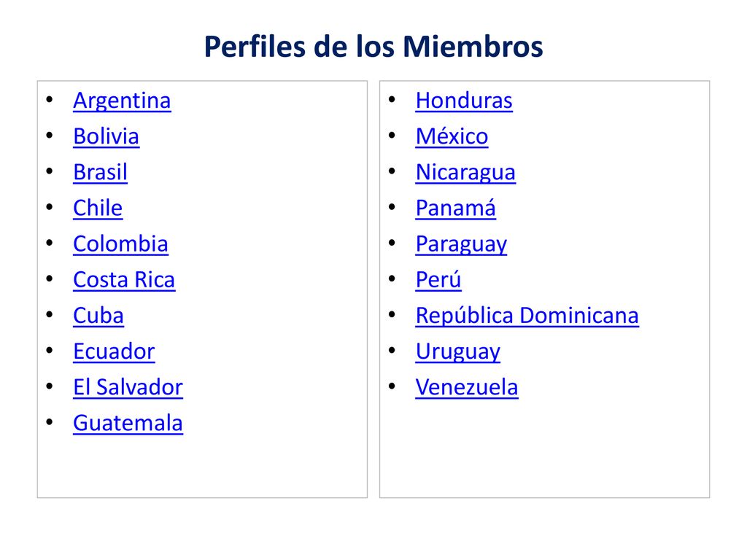
Task: Follow the Paraguay hyperlink
Action: coord(461,245)
